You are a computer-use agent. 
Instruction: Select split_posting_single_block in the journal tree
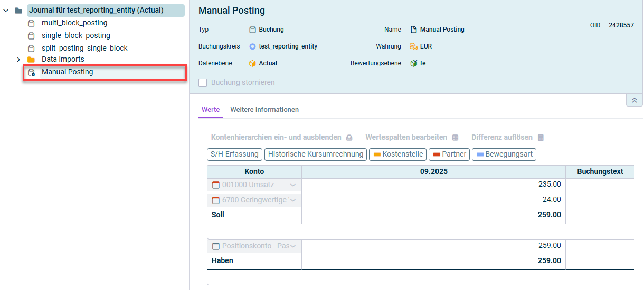(84, 48)
